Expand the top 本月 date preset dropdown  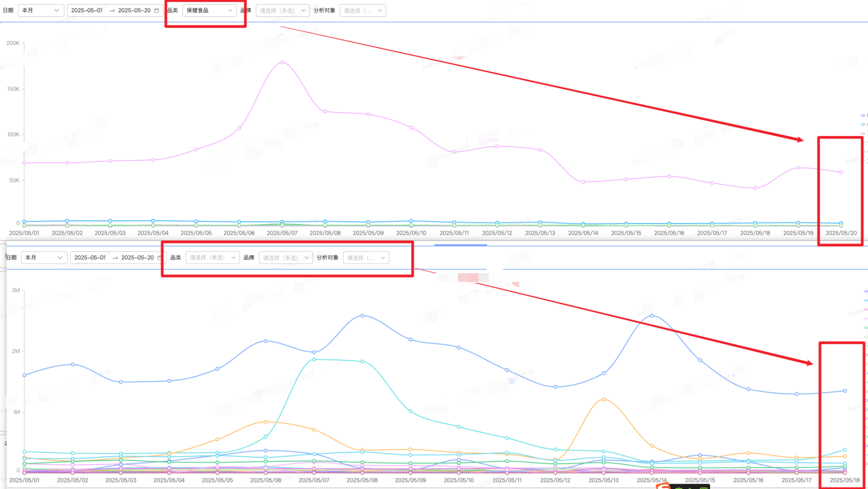[x=41, y=11]
